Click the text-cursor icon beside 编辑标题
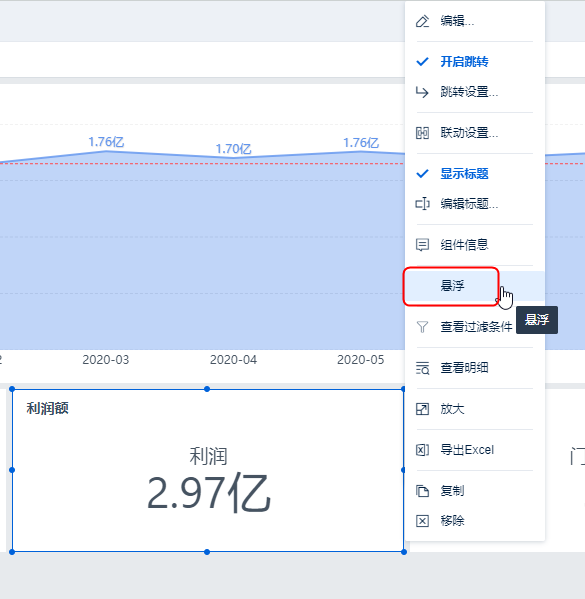 pyautogui.click(x=422, y=204)
